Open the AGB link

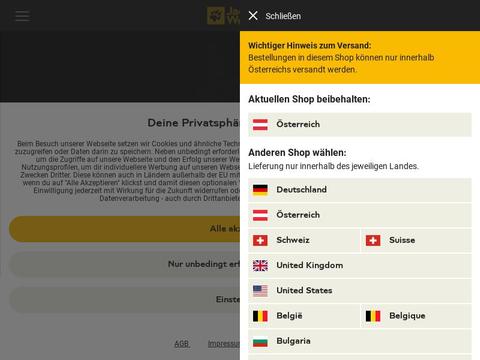click(x=182, y=344)
